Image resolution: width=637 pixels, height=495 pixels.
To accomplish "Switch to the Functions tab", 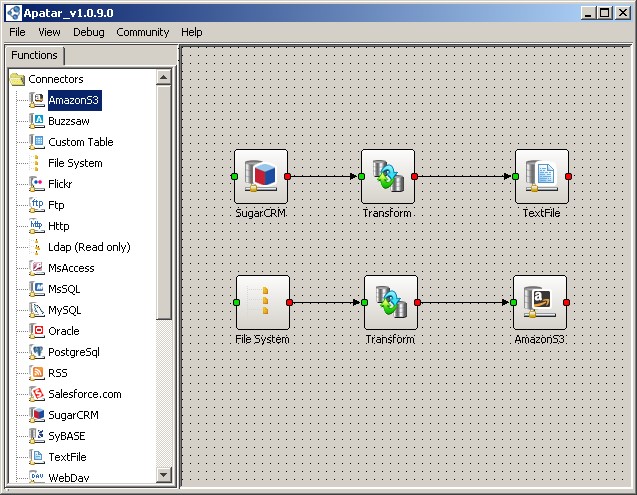I will pyautogui.click(x=35, y=55).
